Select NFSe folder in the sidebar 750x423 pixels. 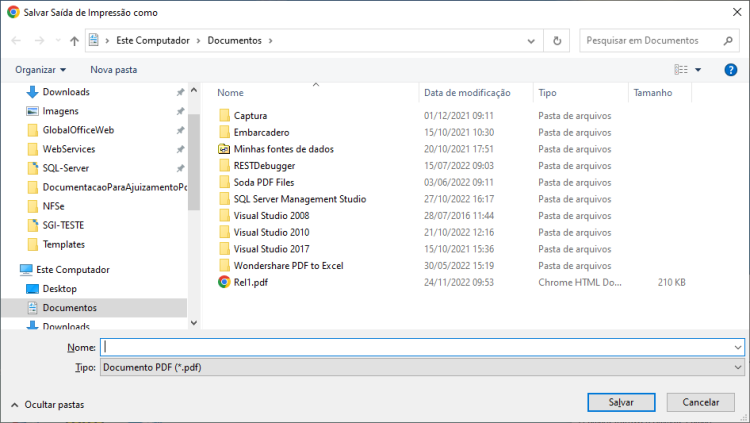[x=53, y=206]
